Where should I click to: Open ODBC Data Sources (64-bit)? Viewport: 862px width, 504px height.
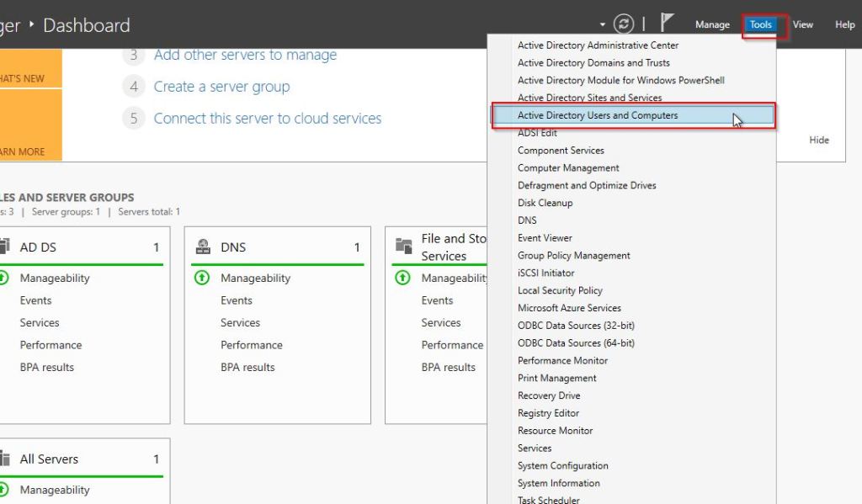tap(576, 343)
